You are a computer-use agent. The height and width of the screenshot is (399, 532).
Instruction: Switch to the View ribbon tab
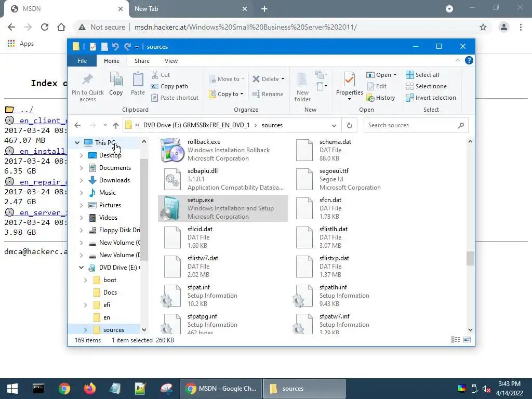coord(171,61)
